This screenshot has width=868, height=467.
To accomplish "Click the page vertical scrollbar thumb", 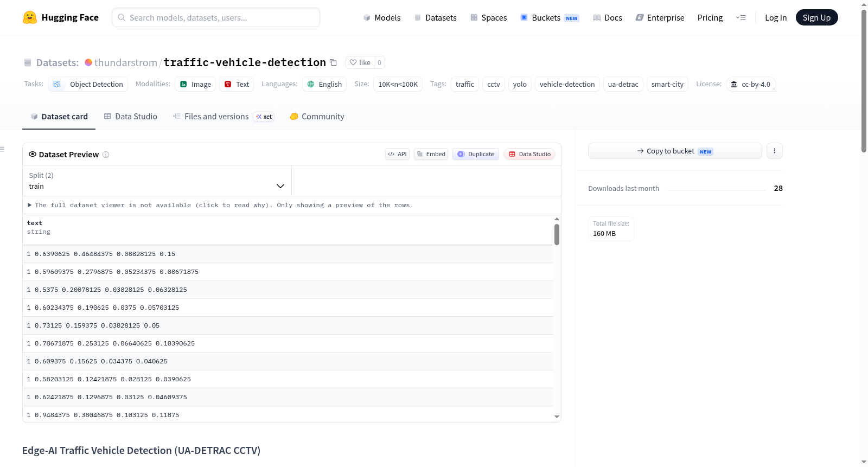I will coord(864,81).
